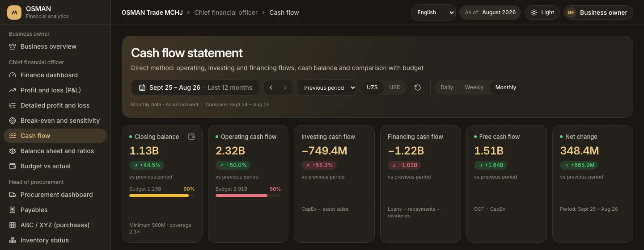Open the Business owner role menu
Image resolution: width=644 pixels, height=250 pixels.
[598, 12]
